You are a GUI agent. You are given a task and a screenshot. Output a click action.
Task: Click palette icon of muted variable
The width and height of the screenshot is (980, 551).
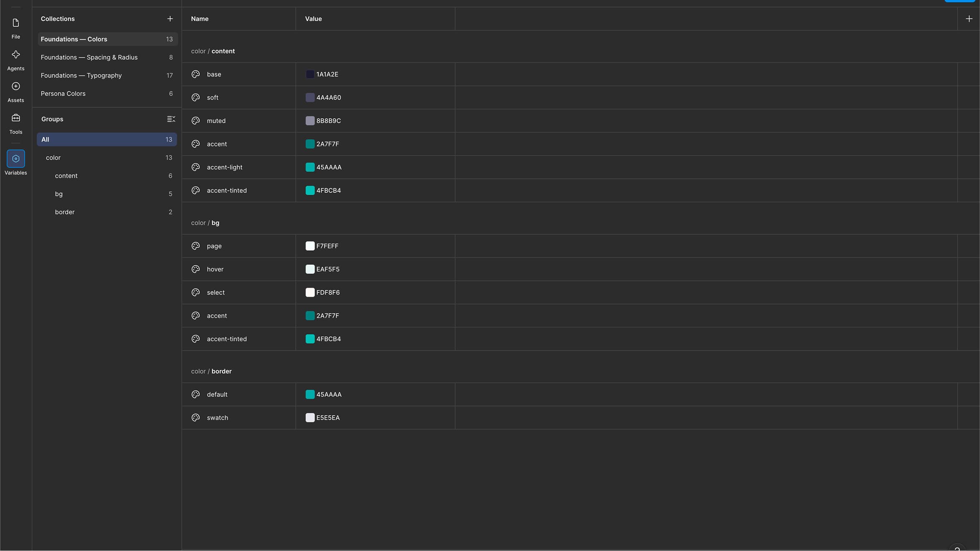(x=195, y=121)
